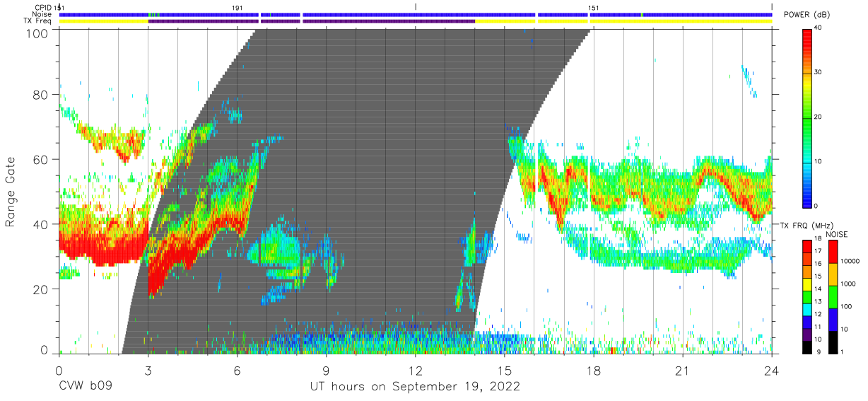Click CPID value '151' near hour 18

(594, 8)
